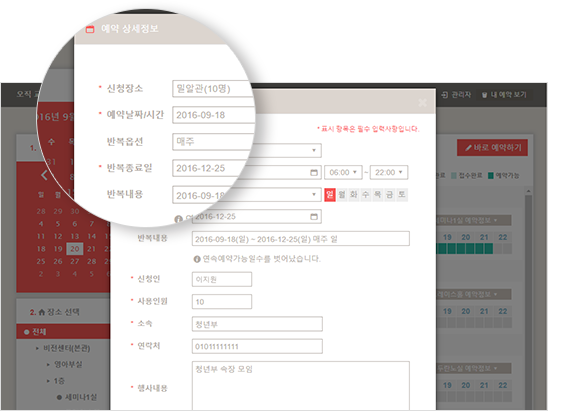This screenshot has width=574, height=411.
Task: Select 세미나1실 in the place tree
Action: 81,397
